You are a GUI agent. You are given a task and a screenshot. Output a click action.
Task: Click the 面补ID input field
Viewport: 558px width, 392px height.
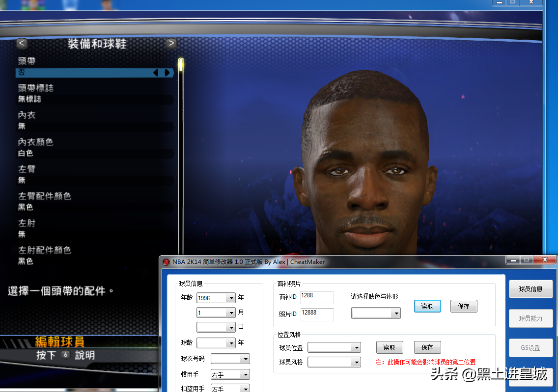point(317,297)
